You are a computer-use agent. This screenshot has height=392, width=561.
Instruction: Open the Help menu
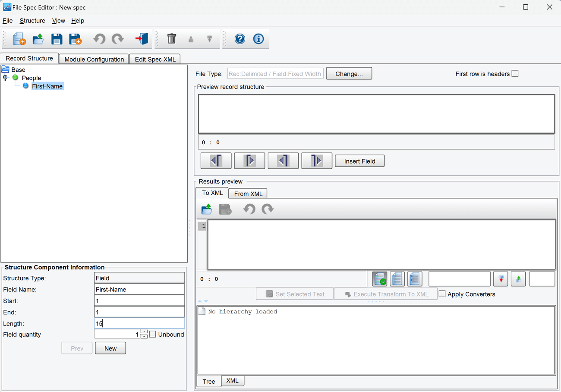click(78, 21)
